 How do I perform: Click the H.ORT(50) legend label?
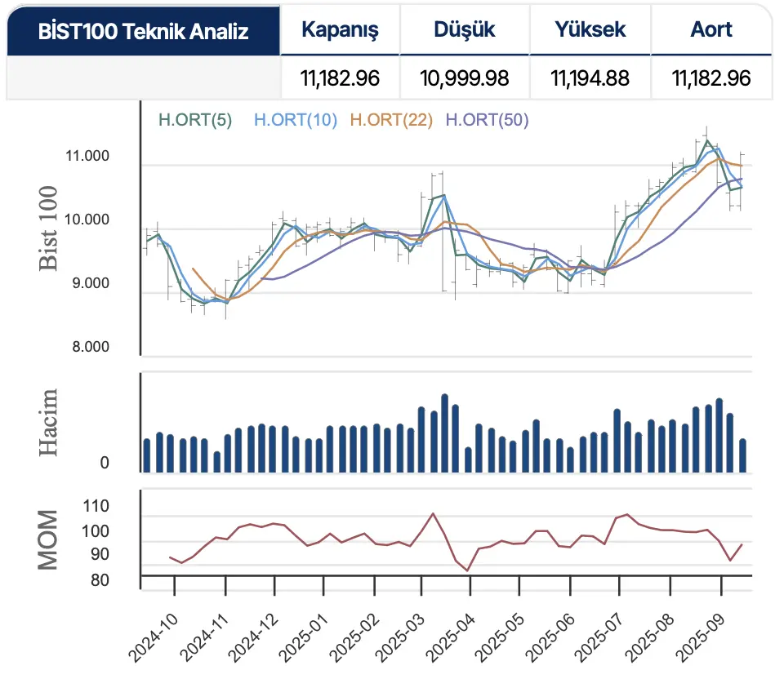point(487,120)
